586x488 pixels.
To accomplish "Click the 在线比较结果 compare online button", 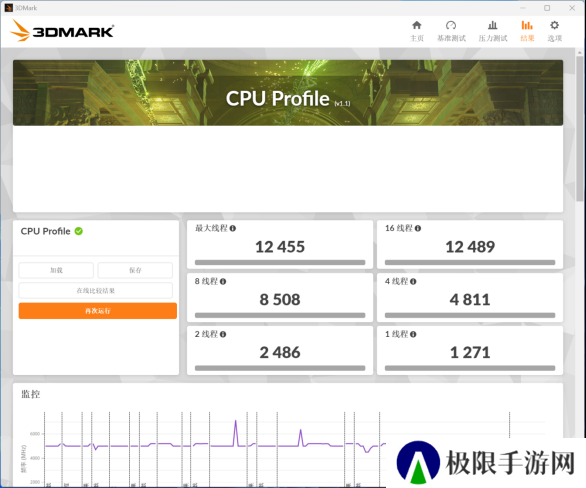I will pyautogui.click(x=96, y=290).
